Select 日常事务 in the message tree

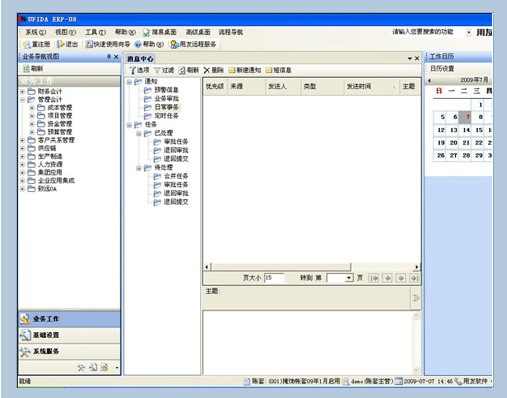pos(167,107)
